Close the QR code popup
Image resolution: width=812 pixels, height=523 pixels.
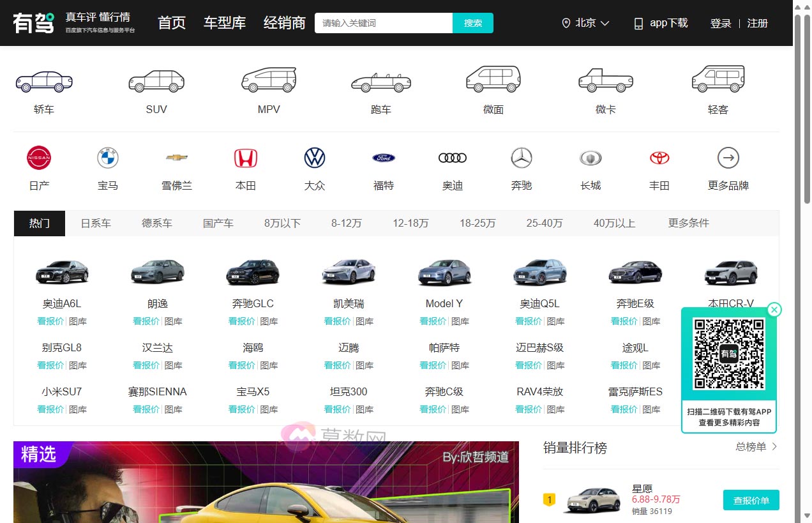point(774,310)
